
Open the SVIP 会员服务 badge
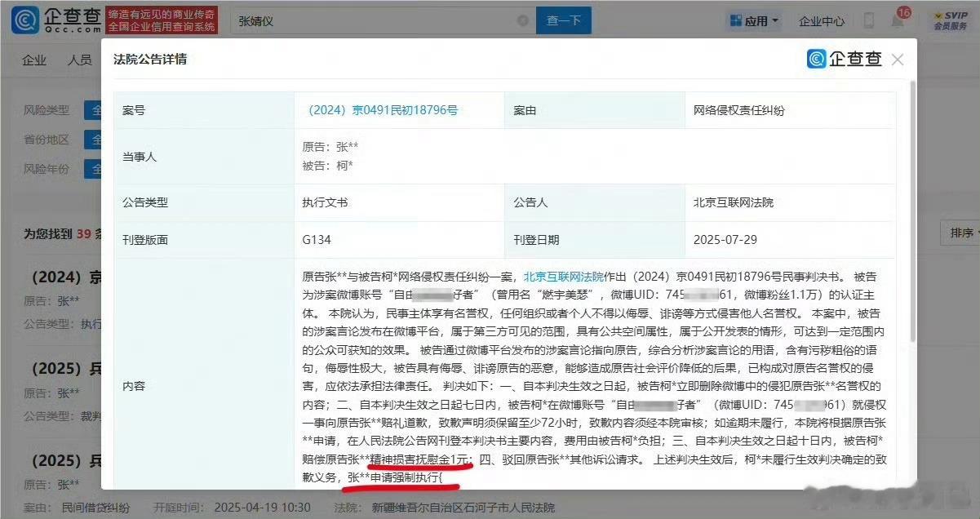(950, 20)
